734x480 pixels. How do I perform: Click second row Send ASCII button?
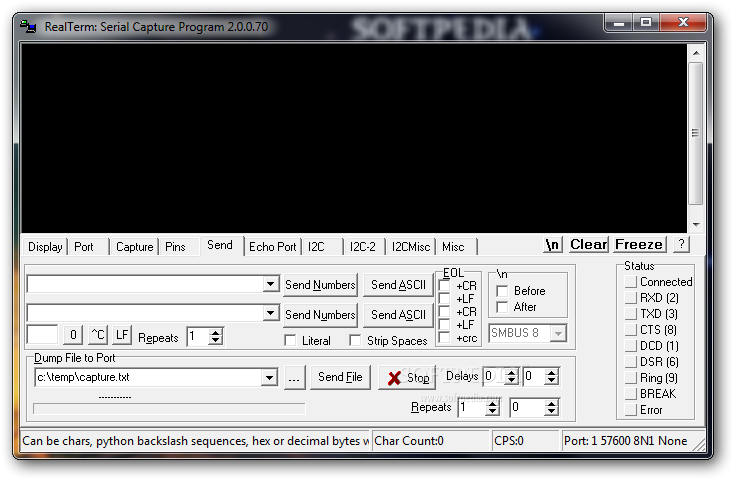tap(398, 315)
